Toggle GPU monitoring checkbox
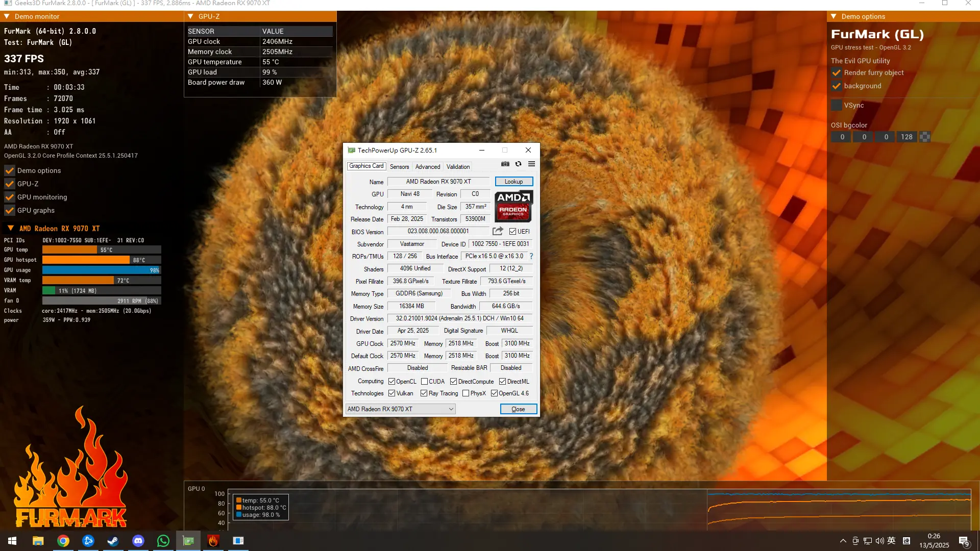Screen dimensions: 980x551 9,197
